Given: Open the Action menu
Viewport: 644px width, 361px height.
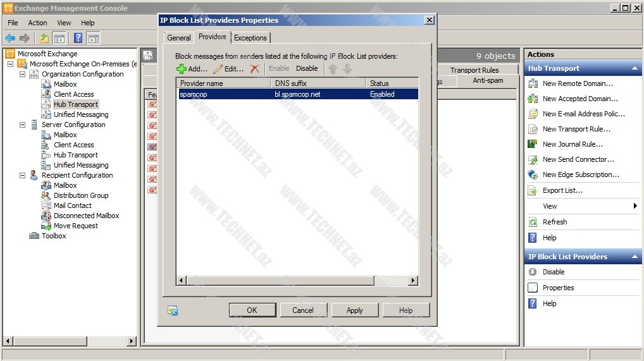Looking at the screenshot, I should [x=37, y=23].
